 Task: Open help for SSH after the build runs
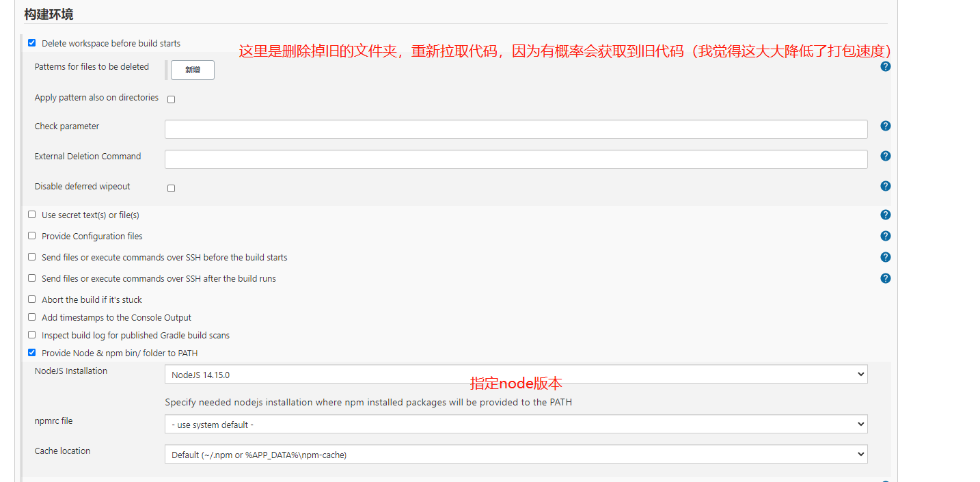[x=885, y=278]
